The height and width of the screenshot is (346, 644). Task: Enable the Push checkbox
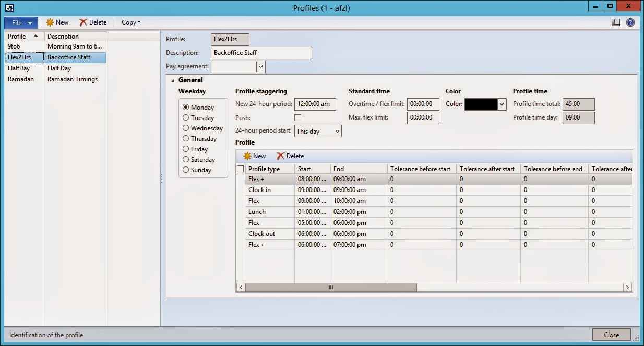297,117
